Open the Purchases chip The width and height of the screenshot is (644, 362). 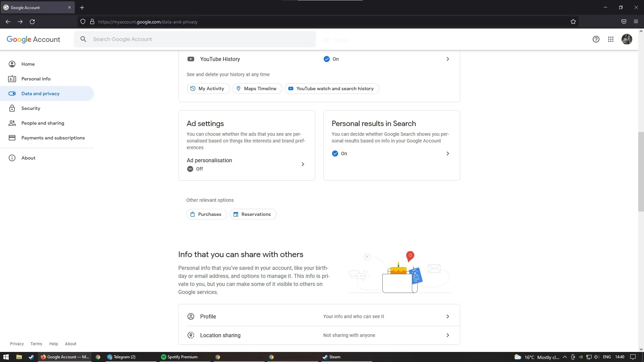pyautogui.click(x=207, y=214)
